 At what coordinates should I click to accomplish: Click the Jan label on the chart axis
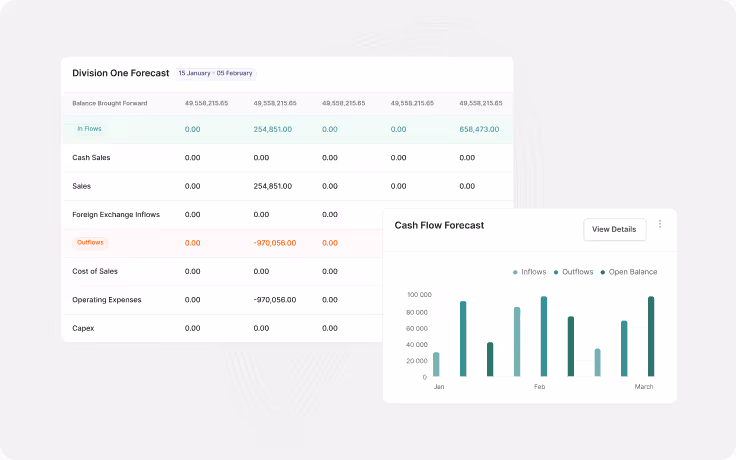tap(439, 387)
